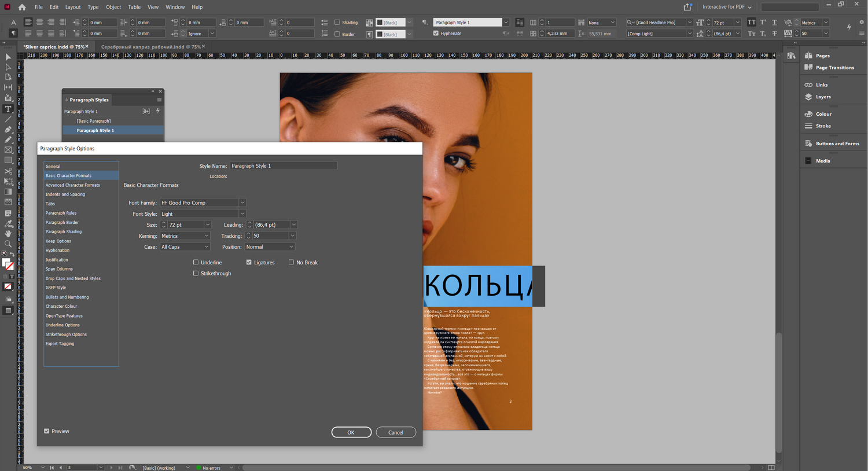This screenshot has width=868, height=471.
Task: Enable the Strikethrough checkbox
Action: point(196,274)
